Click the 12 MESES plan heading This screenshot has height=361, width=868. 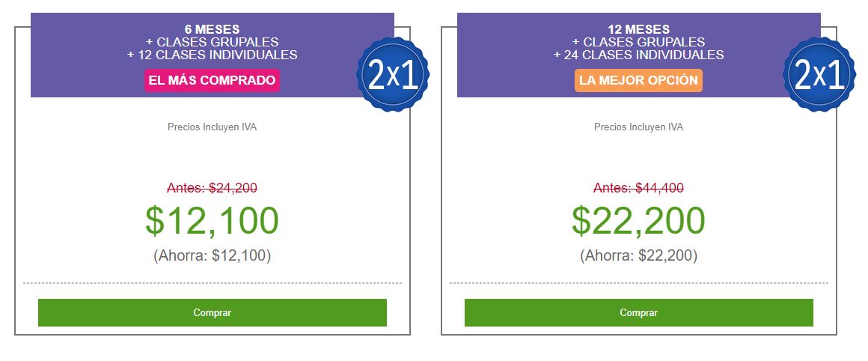coord(638,29)
